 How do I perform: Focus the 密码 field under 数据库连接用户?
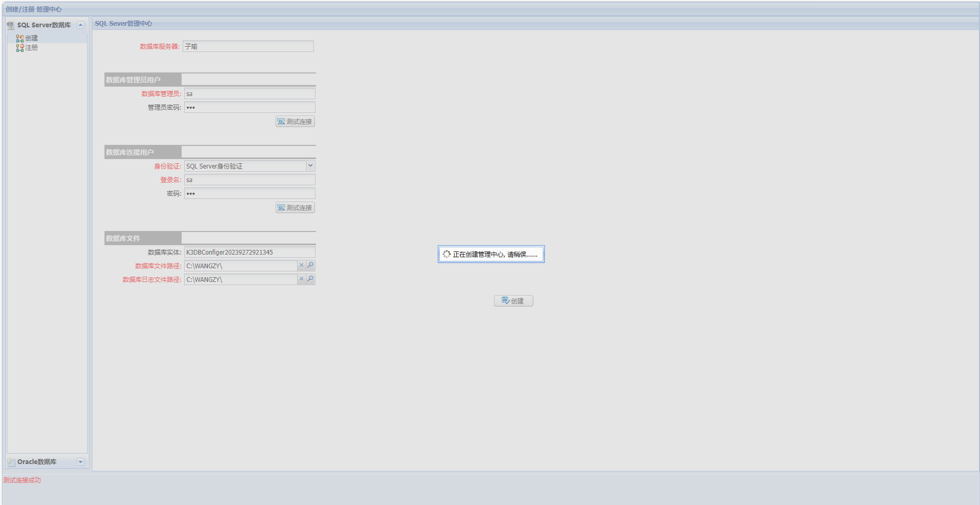click(250, 193)
